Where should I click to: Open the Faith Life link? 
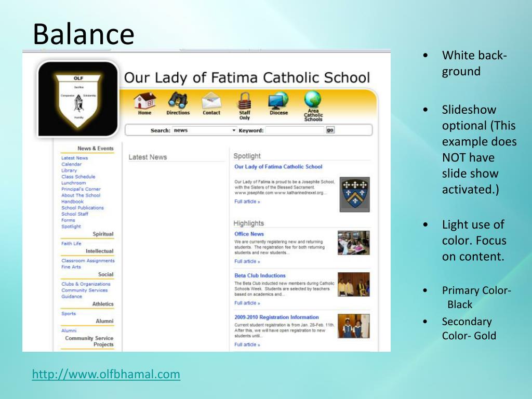pyautogui.click(x=71, y=244)
